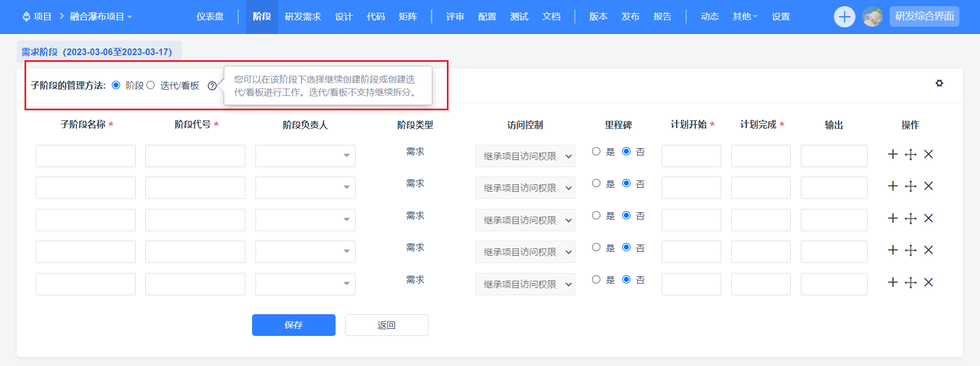This screenshot has width=980, height=366.
Task: Click the blue plus quick-create icon
Action: pos(844,17)
